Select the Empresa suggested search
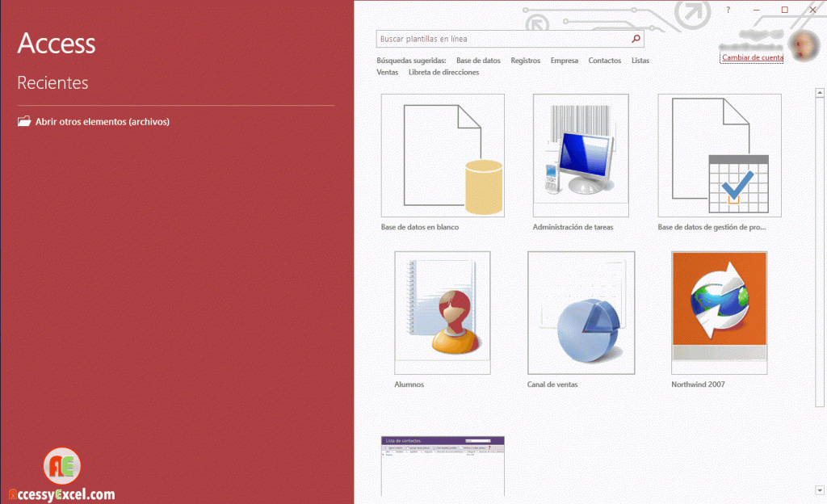 point(564,60)
